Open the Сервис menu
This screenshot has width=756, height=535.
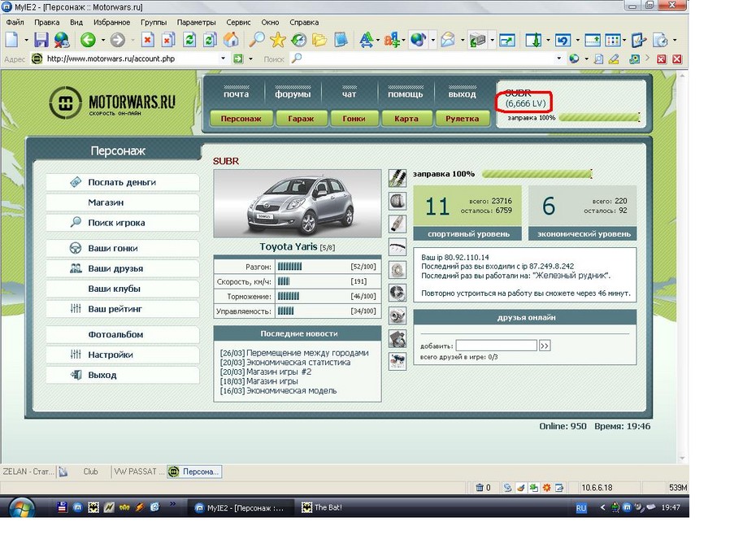tap(238, 22)
